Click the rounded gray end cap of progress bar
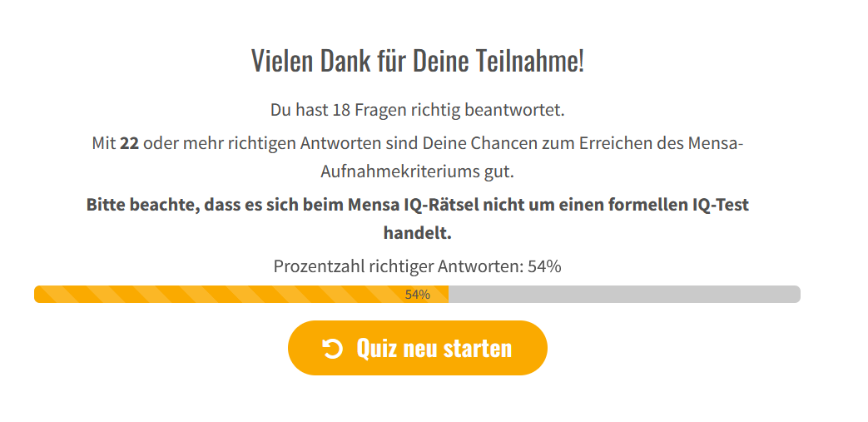Viewport: 868px width, 422px height. click(x=796, y=294)
